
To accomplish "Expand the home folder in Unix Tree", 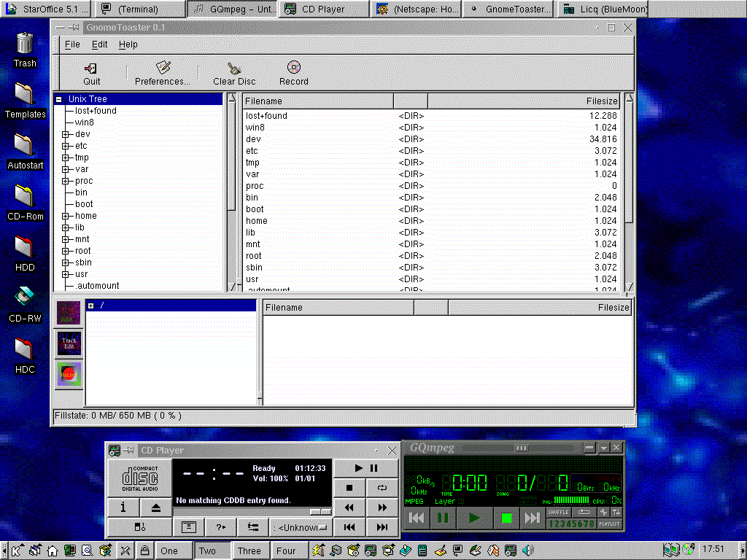I will 65,216.
